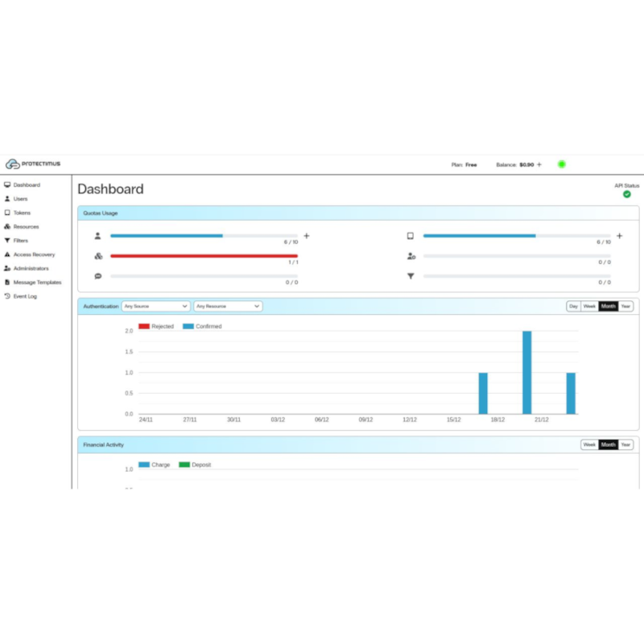The width and height of the screenshot is (644, 644).
Task: Click the users quota person icon
Action: click(97, 236)
